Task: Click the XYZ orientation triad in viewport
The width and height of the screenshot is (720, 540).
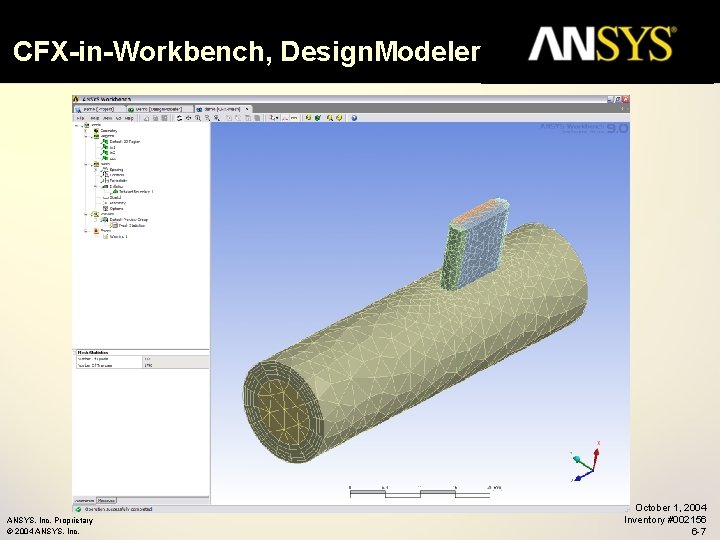Action: (x=585, y=461)
